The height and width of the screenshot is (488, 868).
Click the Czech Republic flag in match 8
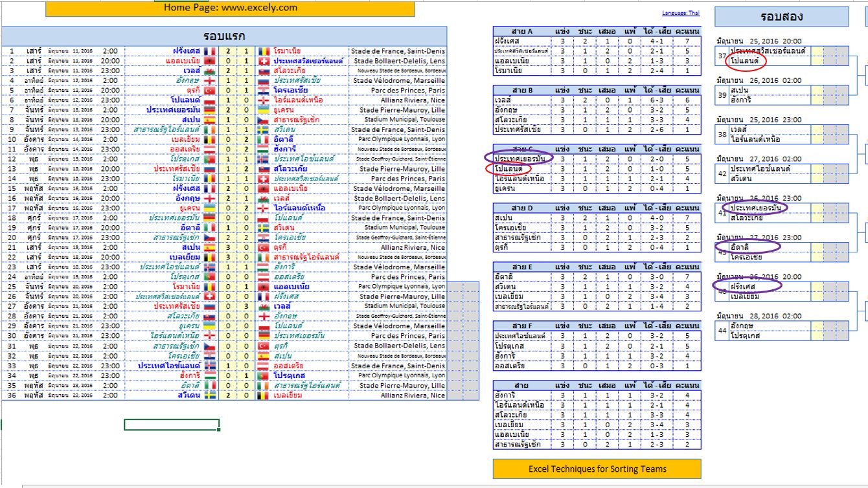264,120
